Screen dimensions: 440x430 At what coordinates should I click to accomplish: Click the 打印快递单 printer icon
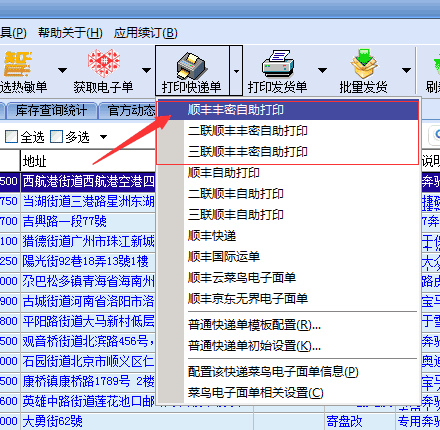pyautogui.click(x=192, y=65)
